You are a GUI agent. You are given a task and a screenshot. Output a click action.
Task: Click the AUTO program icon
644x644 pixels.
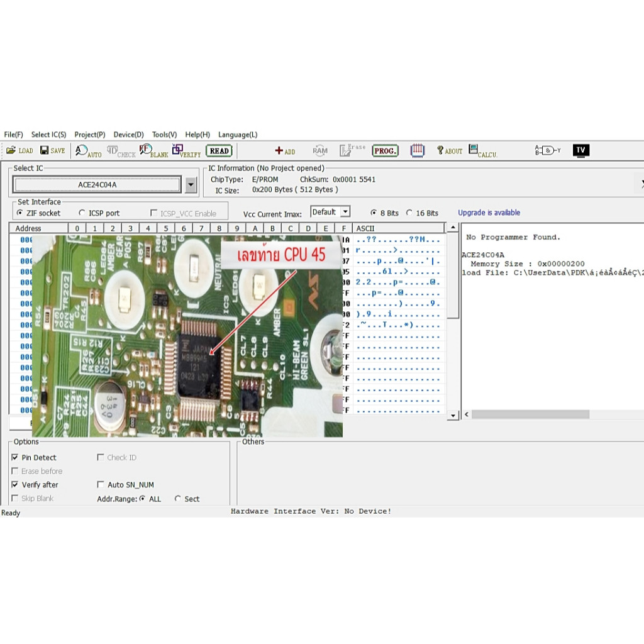[88, 151]
